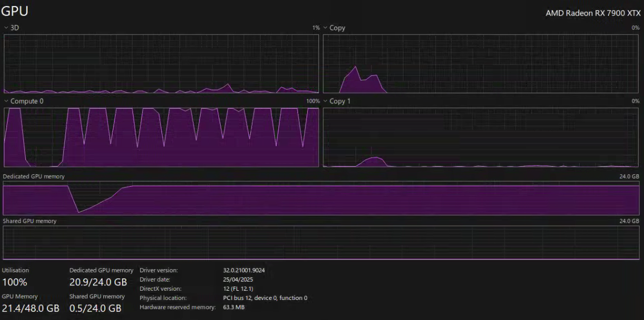
Task: Click the Dedicated GPU memory graph
Action: pos(321,198)
